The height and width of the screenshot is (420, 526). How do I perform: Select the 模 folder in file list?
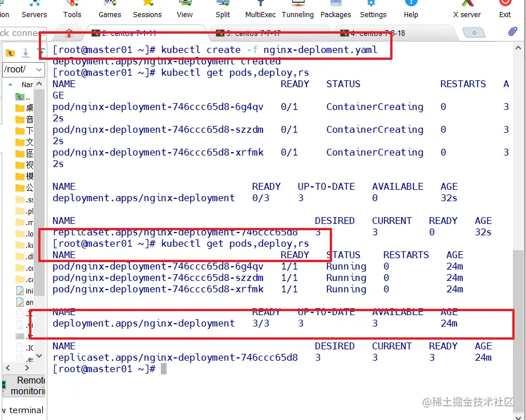tap(25, 176)
